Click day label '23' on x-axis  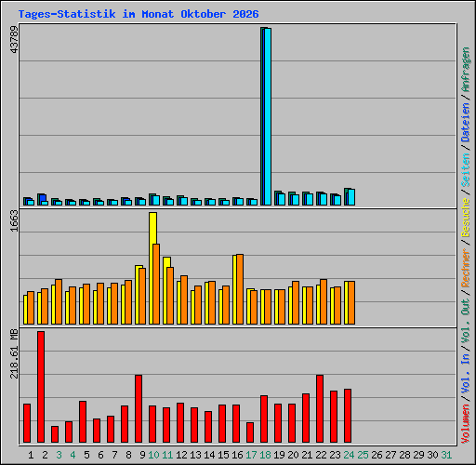[335, 455]
